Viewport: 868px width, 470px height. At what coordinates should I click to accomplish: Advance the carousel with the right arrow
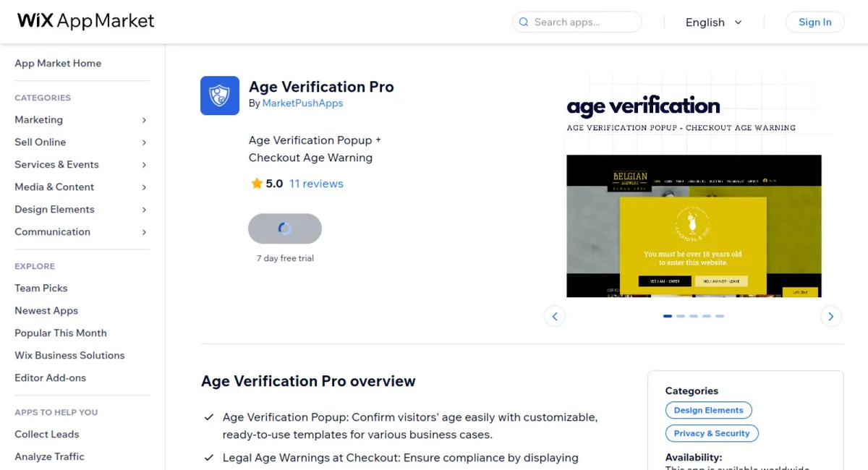click(x=830, y=316)
